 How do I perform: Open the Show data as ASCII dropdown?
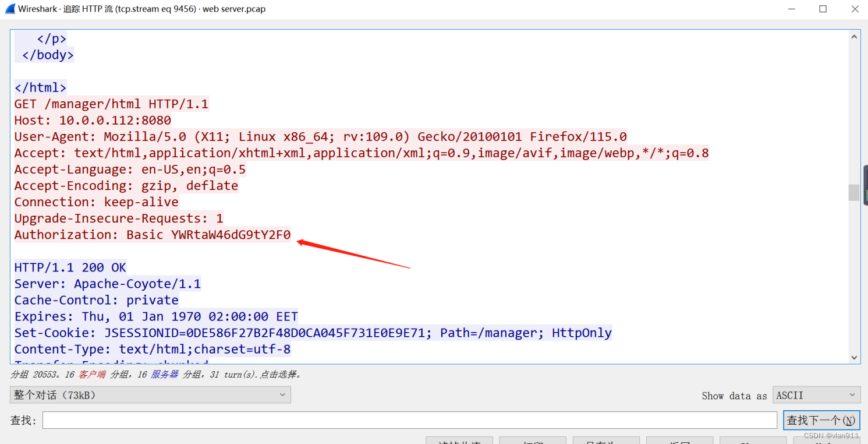pyautogui.click(x=816, y=395)
